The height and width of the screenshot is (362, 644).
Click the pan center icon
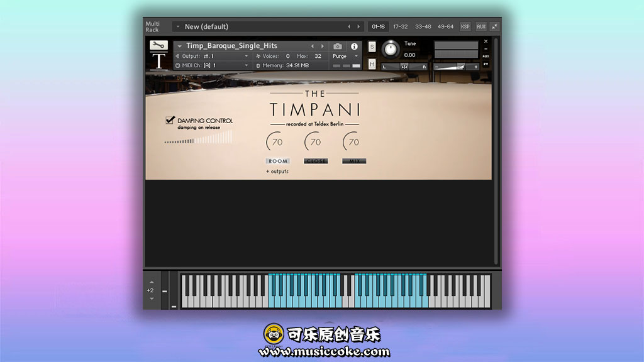(404, 67)
